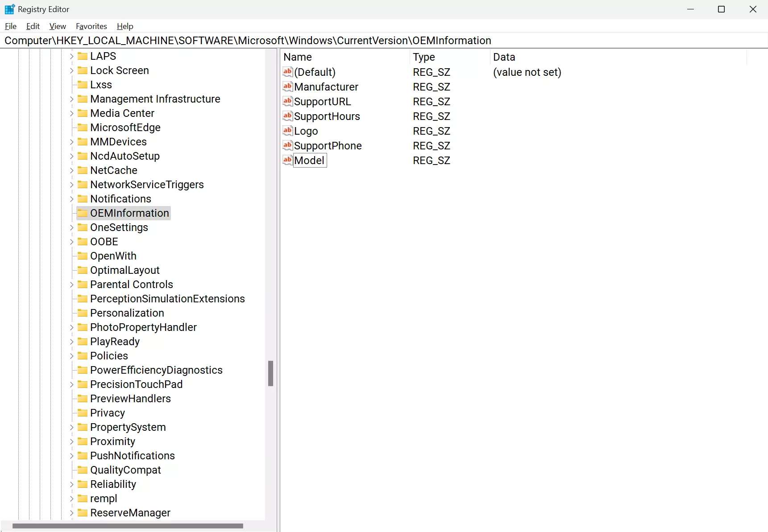Open the Help menu
This screenshot has width=768, height=532.
pos(125,26)
